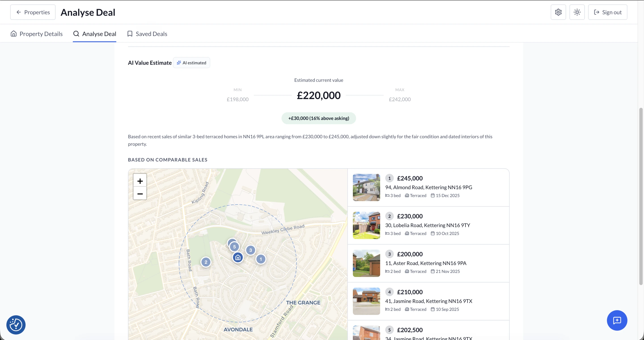644x340 pixels.
Task: Click the number 5 badge in list
Action: pos(390,330)
